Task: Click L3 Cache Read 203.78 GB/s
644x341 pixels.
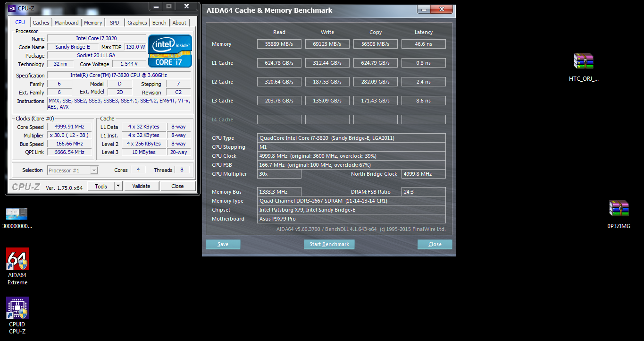Action: (x=279, y=101)
